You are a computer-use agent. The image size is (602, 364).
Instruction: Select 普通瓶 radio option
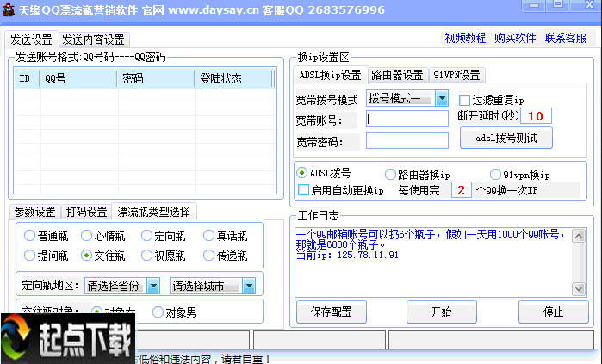click(x=29, y=236)
